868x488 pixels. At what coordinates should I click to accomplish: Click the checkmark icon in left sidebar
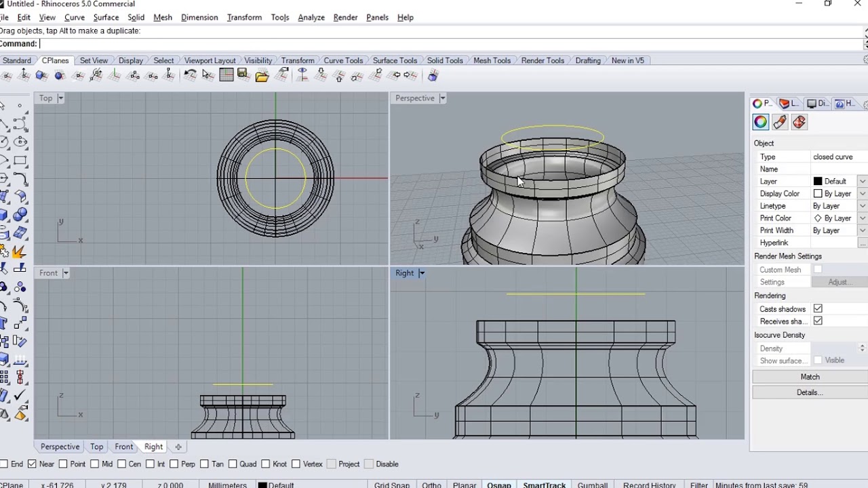click(20, 395)
